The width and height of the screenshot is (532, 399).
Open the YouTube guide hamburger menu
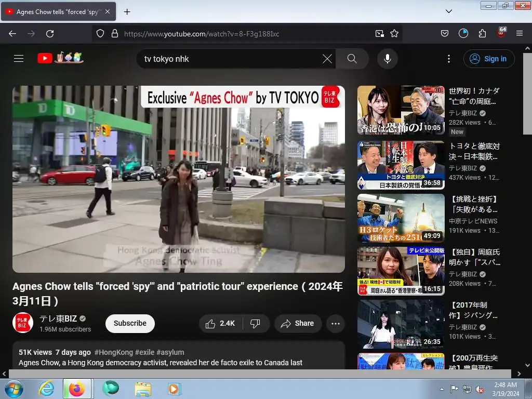pyautogui.click(x=19, y=58)
